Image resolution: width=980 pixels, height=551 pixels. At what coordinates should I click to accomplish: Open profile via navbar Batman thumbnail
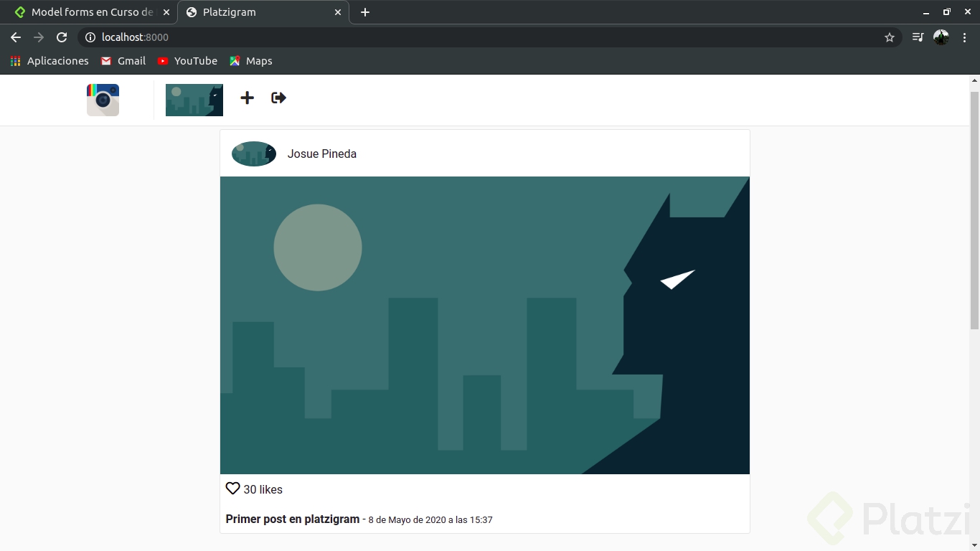click(x=194, y=100)
